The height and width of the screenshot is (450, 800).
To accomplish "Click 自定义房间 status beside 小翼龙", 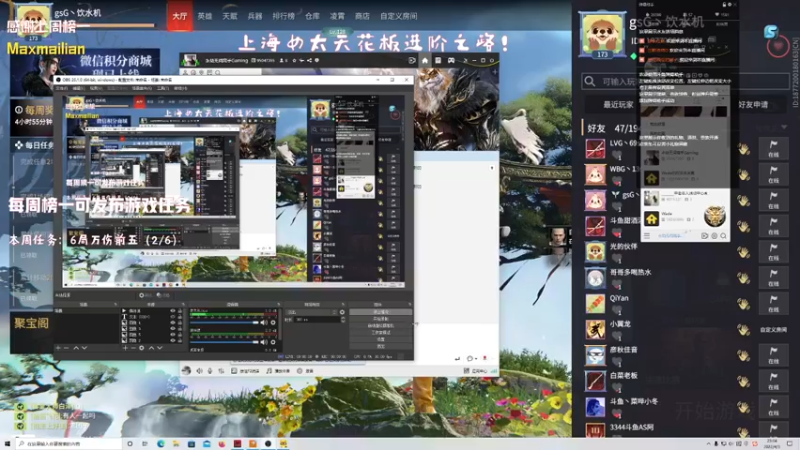I will coord(773,330).
